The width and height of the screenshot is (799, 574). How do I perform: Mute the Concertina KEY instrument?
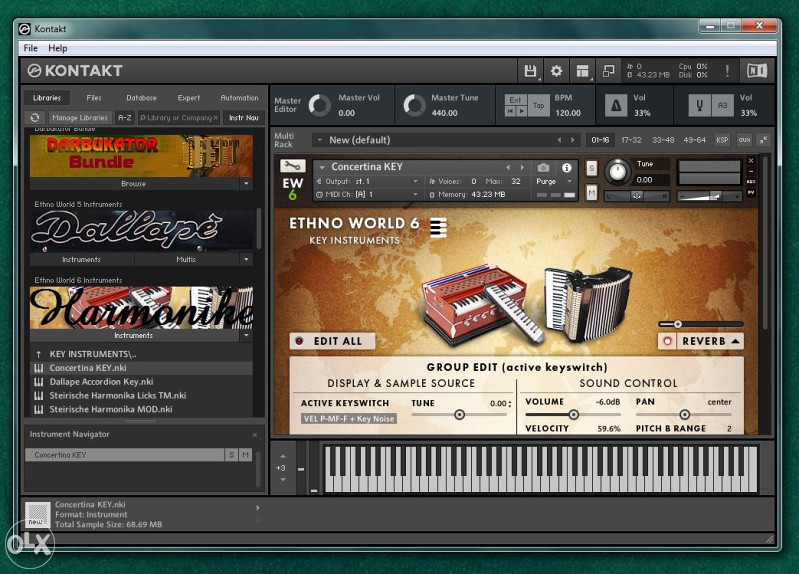tap(591, 193)
